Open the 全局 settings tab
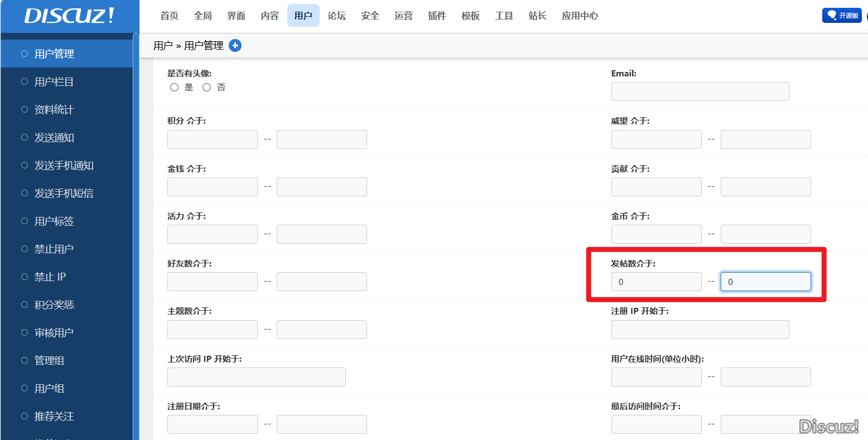 [x=202, y=16]
